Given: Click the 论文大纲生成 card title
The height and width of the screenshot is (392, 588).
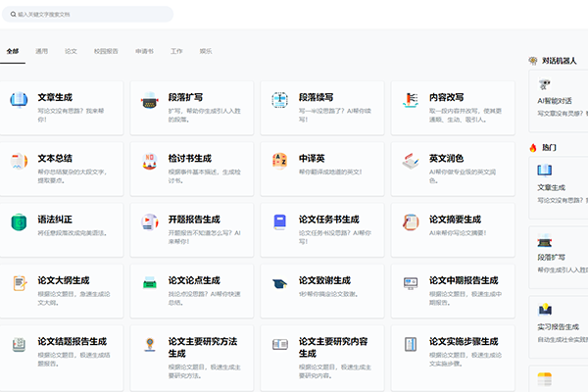Looking at the screenshot, I should (64, 280).
